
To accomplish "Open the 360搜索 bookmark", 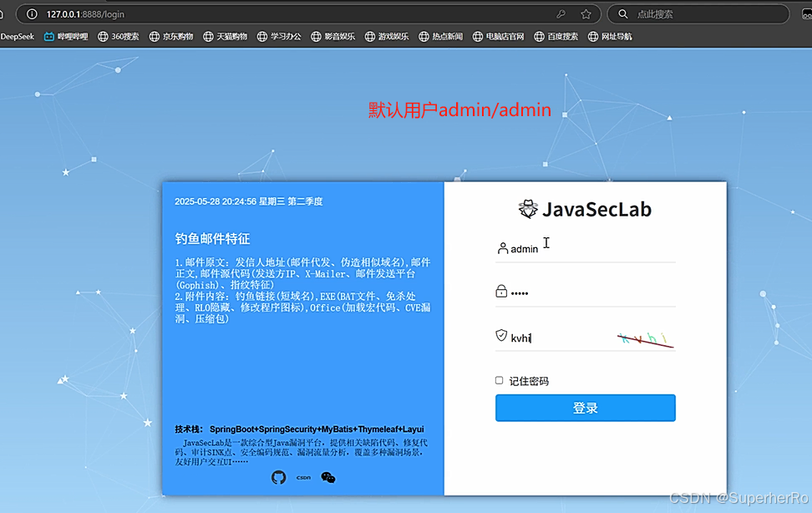I will [x=119, y=36].
